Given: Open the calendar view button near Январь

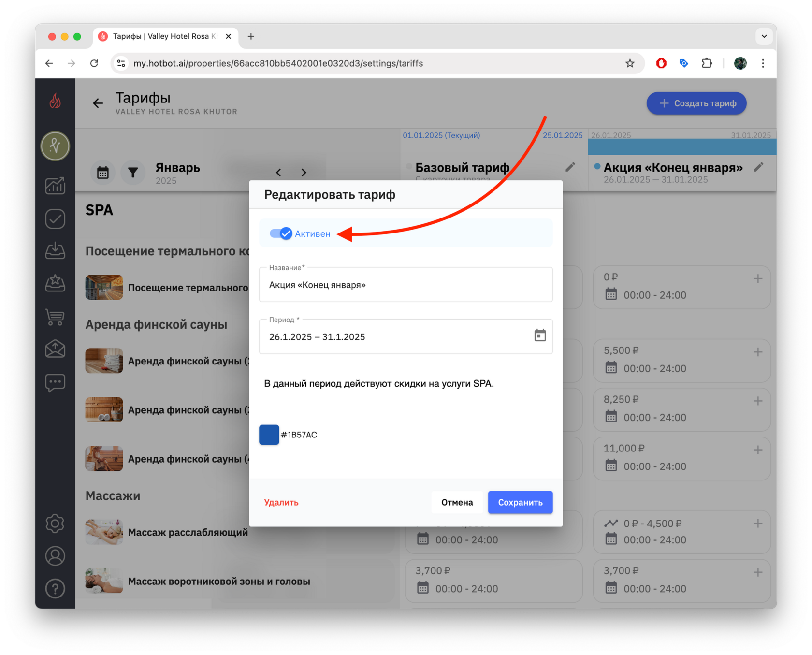Looking at the screenshot, I should pos(102,173).
